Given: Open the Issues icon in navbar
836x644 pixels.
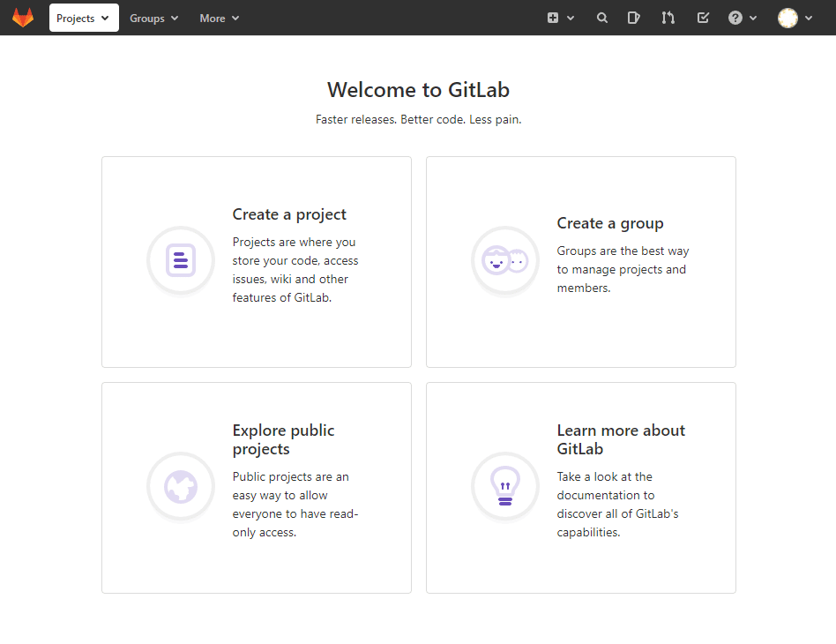Looking at the screenshot, I should tap(633, 19).
